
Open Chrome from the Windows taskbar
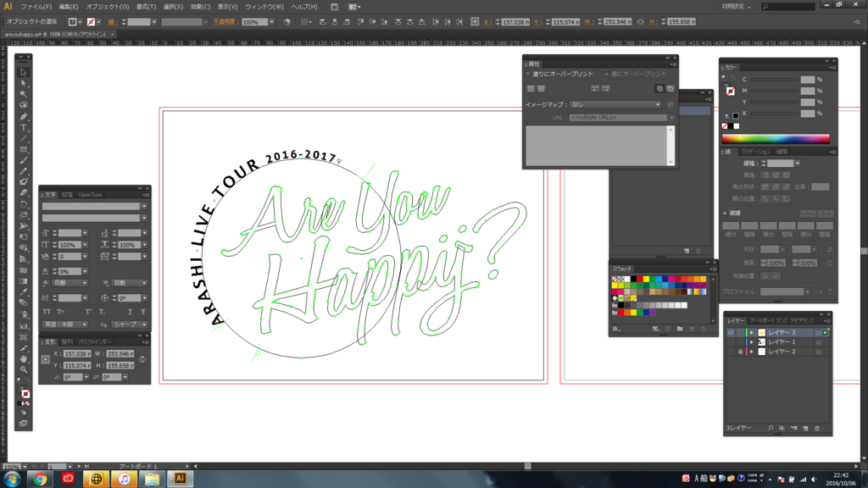tap(39, 480)
